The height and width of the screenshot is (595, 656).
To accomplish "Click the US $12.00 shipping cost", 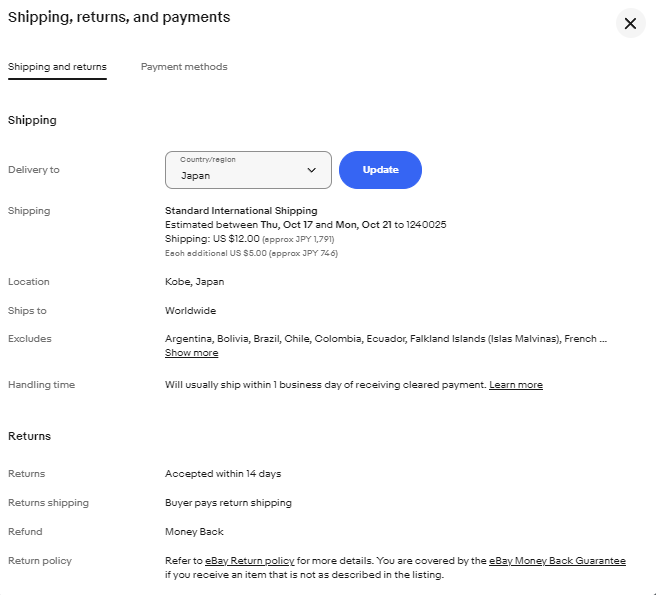I will click(236, 239).
